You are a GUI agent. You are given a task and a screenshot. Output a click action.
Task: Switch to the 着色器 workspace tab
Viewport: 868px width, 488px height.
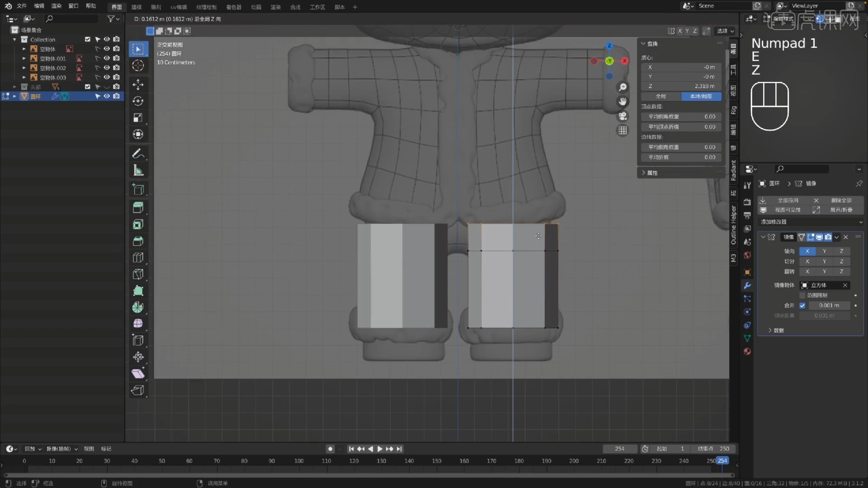click(234, 7)
